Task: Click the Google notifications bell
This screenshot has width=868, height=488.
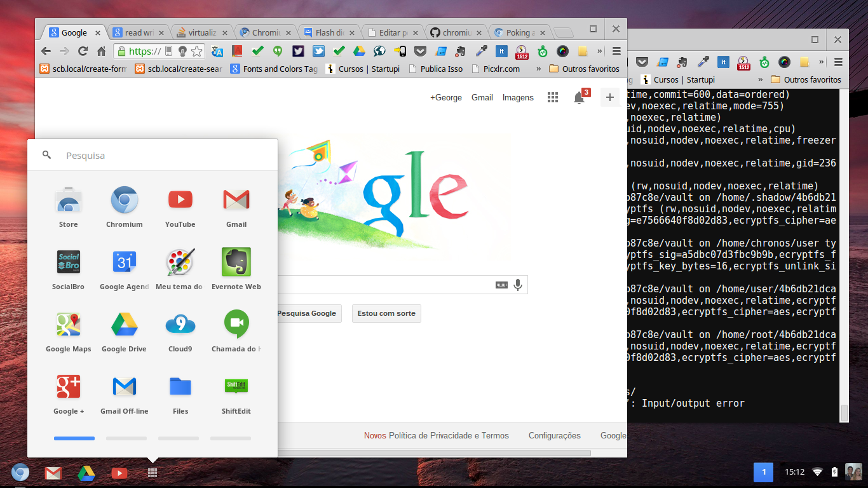Action: coord(579,97)
